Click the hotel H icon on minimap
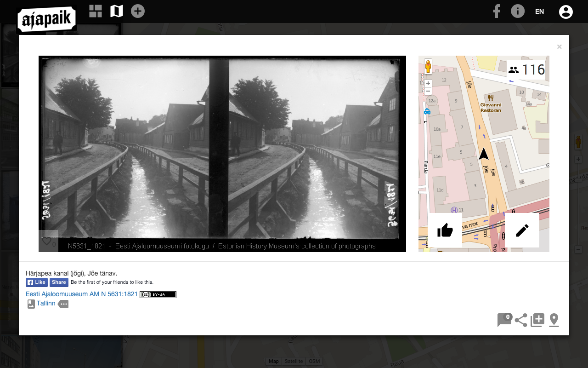 [x=454, y=210]
